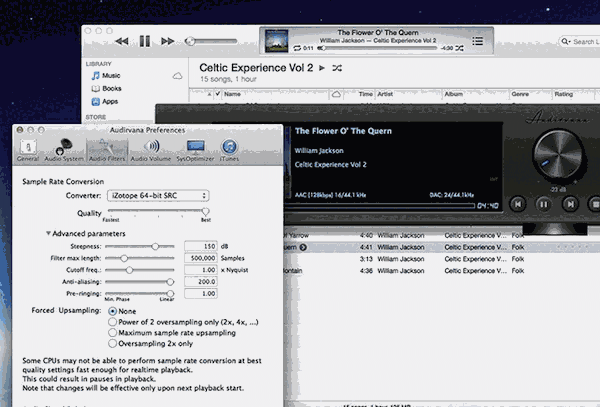Toggle shuffle icon in iTunes now-playing display
Image resolution: width=600 pixels, height=407 pixels.
point(460,48)
